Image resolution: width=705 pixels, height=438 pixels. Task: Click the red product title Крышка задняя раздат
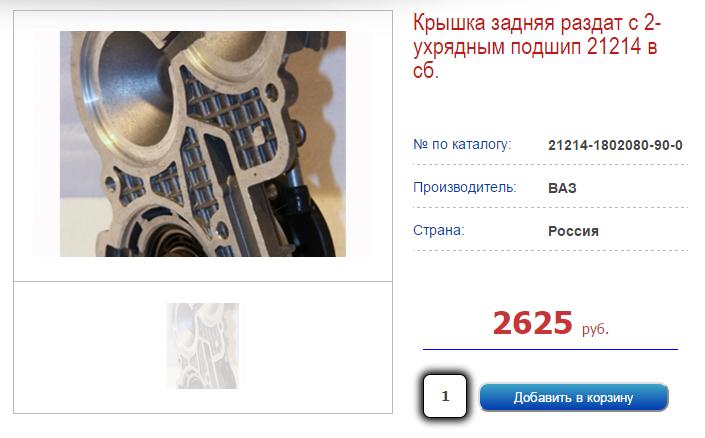coord(537,46)
